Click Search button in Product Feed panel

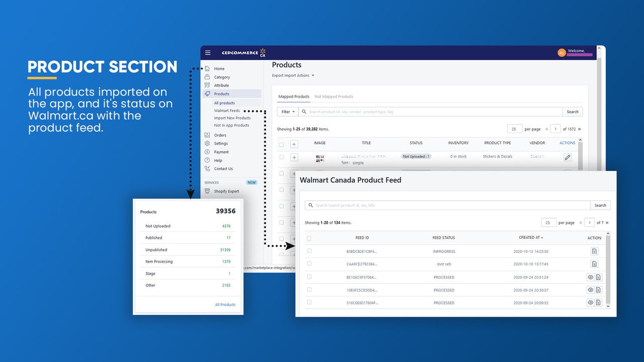[600, 205]
